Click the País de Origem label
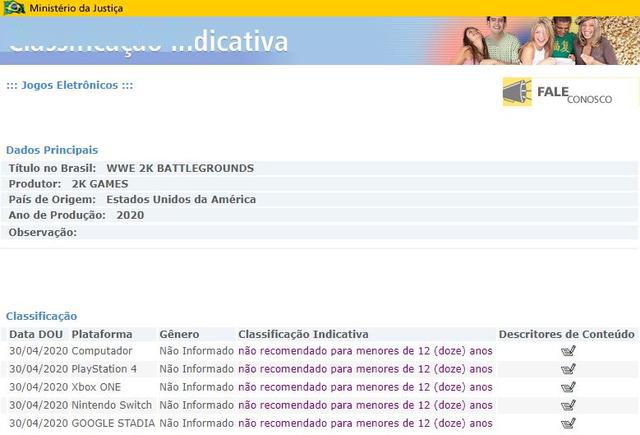Screen dimensions: 640x435 (x=52, y=200)
